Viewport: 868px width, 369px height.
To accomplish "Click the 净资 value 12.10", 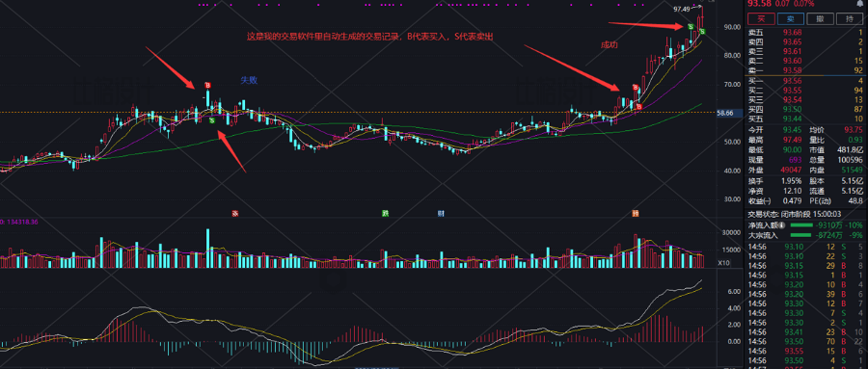I will tap(793, 191).
